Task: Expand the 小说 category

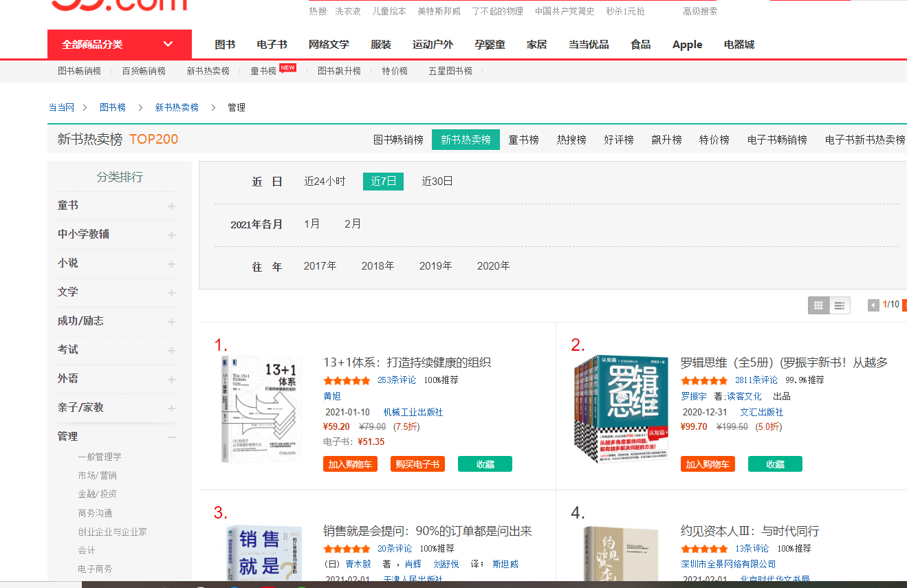Action: pos(171,264)
